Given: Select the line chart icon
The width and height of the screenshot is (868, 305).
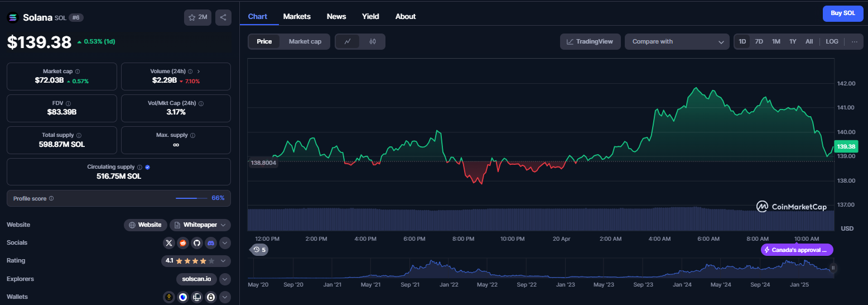Looking at the screenshot, I should tap(348, 41).
